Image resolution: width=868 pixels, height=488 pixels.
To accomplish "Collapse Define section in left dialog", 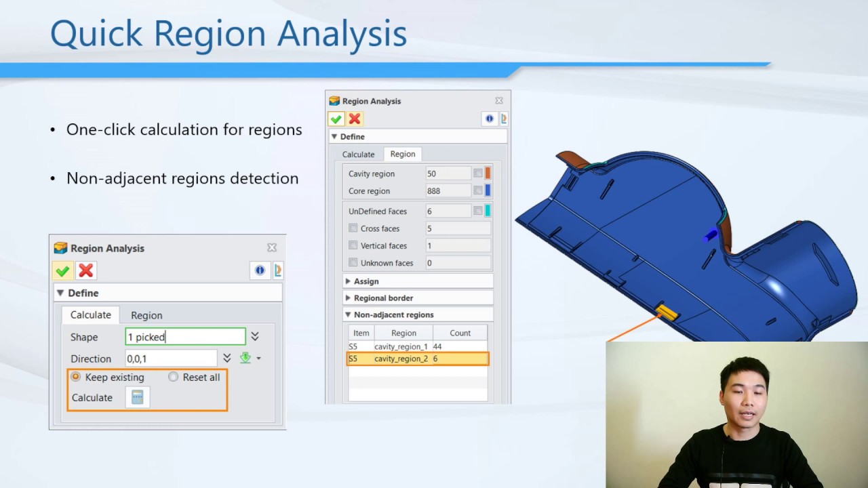I will [x=60, y=293].
